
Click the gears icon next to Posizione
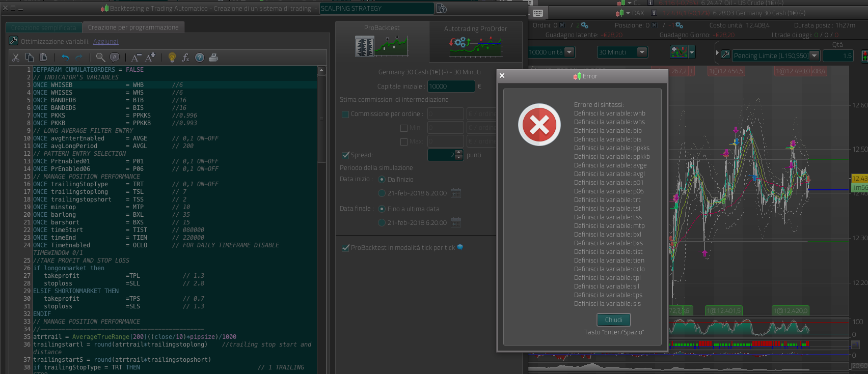(x=679, y=25)
